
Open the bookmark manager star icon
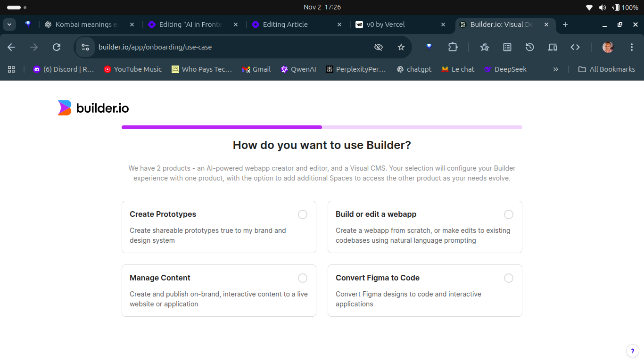coord(485,47)
